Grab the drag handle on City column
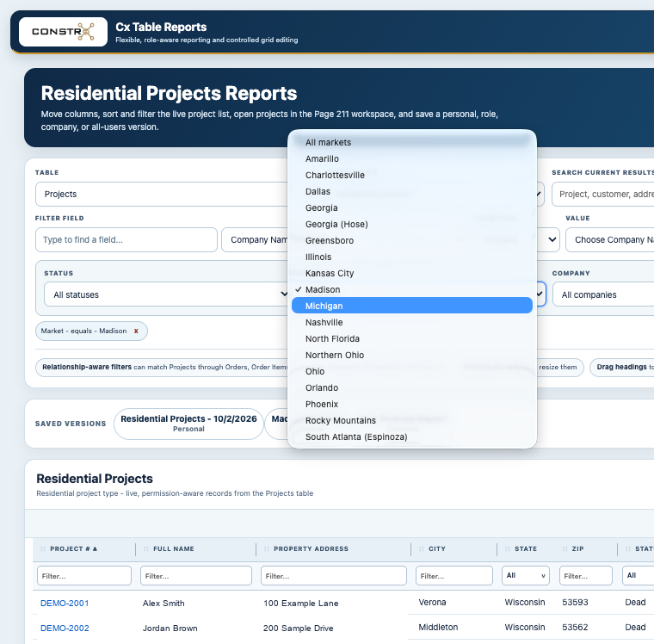The image size is (654, 644). point(422,548)
